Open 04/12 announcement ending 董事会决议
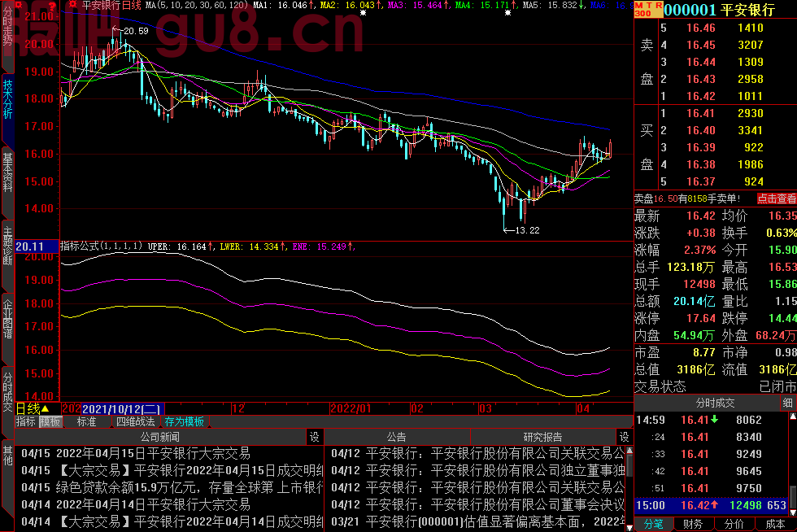Image resolution: width=797 pixels, height=532 pixels. pos(478,504)
